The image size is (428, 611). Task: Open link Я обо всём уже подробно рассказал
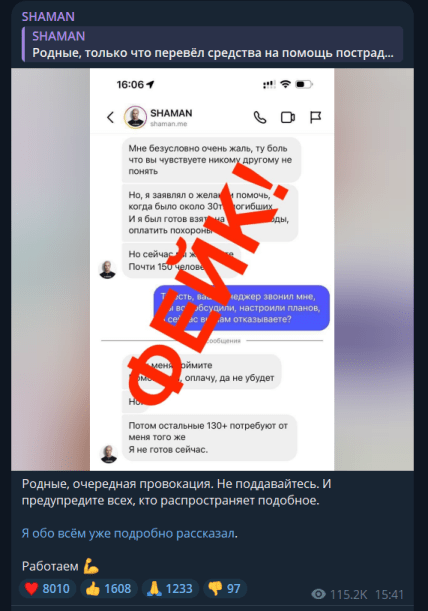128,533
